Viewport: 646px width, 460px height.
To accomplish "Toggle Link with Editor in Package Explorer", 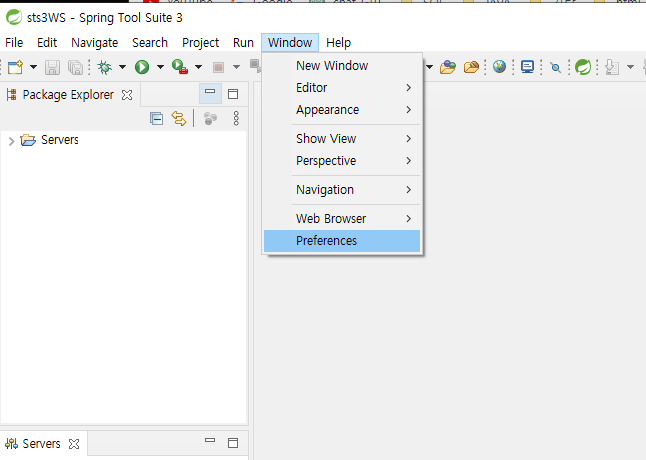I will point(179,119).
